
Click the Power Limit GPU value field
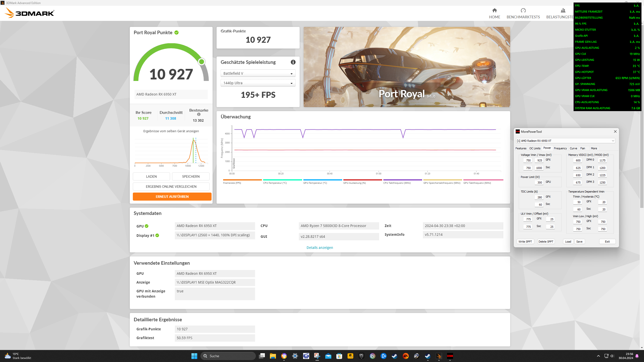point(539,183)
